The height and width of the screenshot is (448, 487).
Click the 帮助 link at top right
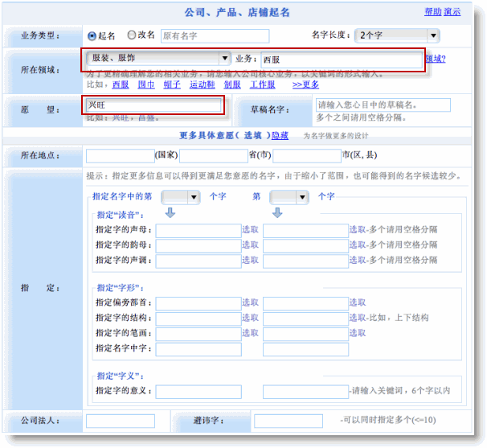(432, 12)
